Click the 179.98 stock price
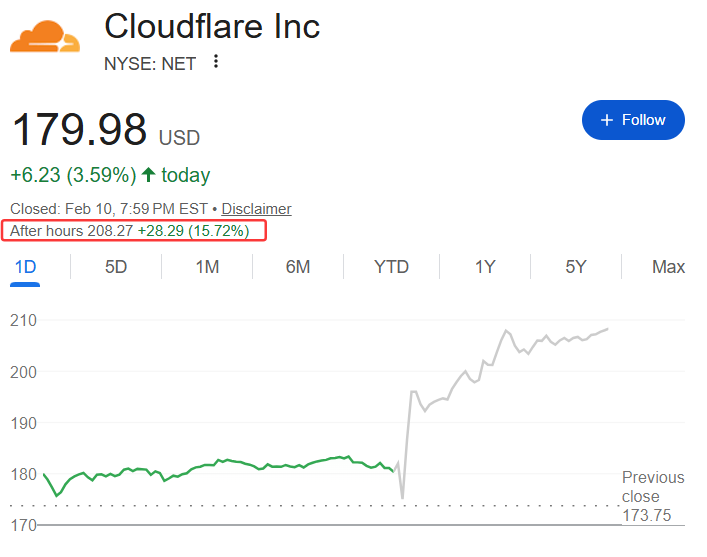The width and height of the screenshot is (707, 557). point(78,130)
